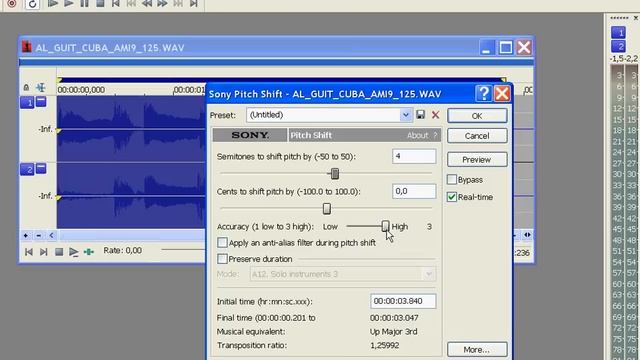Image resolution: width=640 pixels, height=360 pixels.
Task: Click the Sony logo in the plug-in header
Action: tap(250, 135)
